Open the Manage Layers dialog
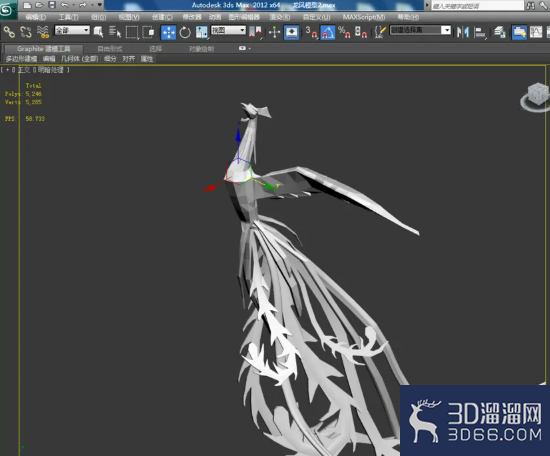The width and height of the screenshot is (550, 456). [499, 32]
